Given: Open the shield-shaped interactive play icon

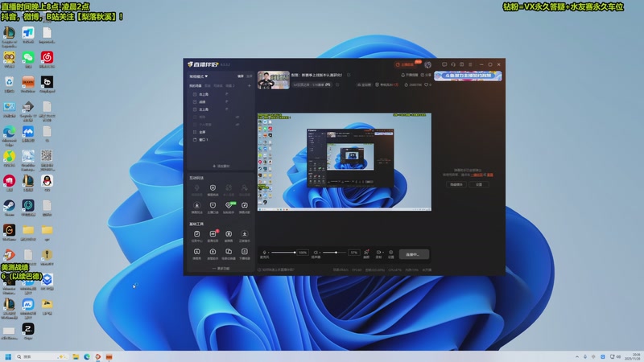Looking at the screenshot, I should click(x=213, y=187).
